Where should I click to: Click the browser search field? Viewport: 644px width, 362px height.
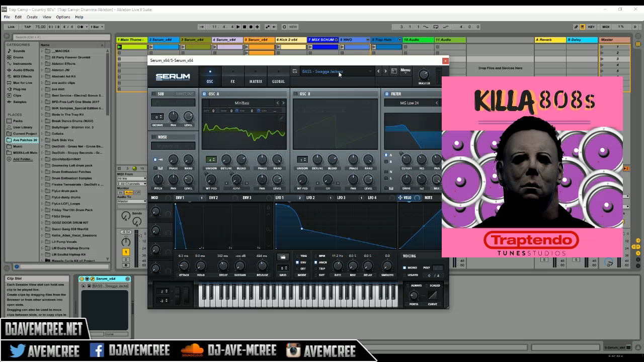(x=61, y=37)
